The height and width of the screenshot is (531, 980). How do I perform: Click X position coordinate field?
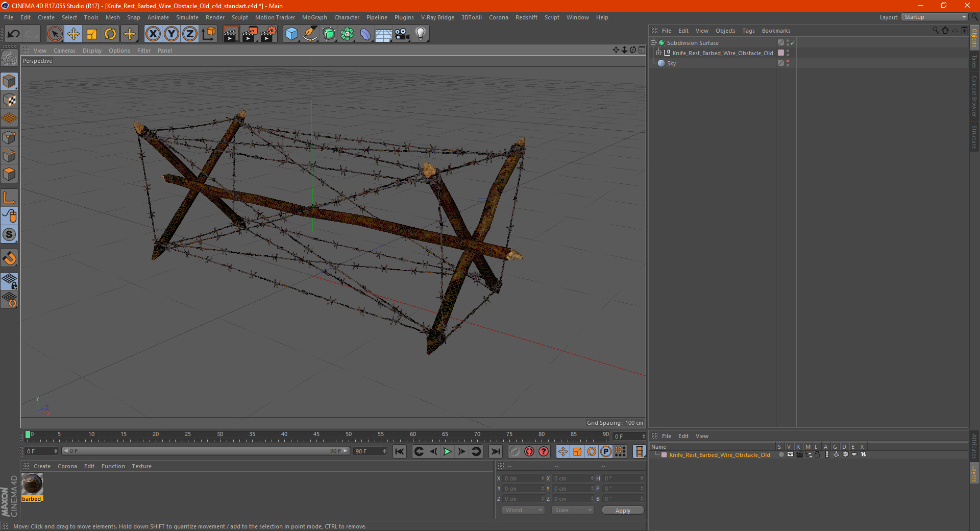tap(524, 478)
